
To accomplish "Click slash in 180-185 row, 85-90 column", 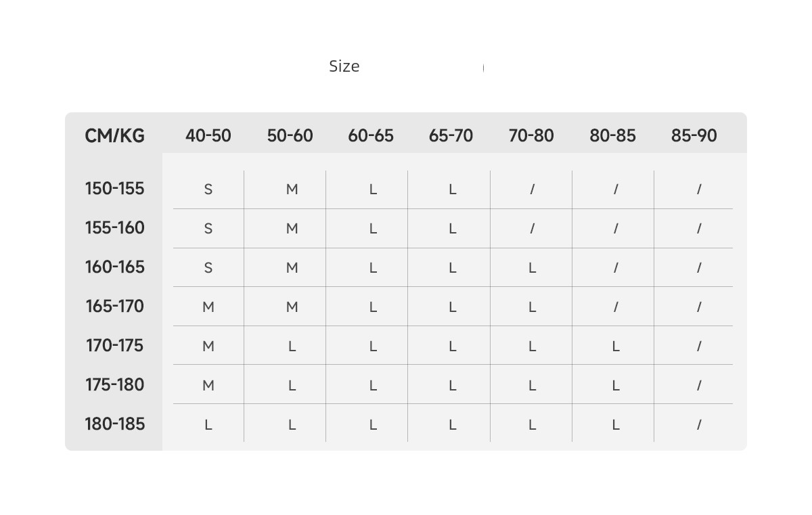I will click(x=699, y=425).
